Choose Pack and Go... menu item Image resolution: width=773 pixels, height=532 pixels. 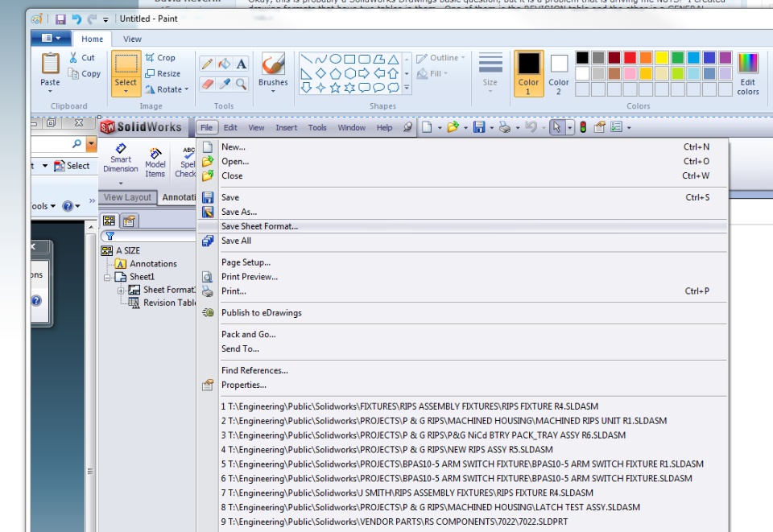pyautogui.click(x=462, y=334)
